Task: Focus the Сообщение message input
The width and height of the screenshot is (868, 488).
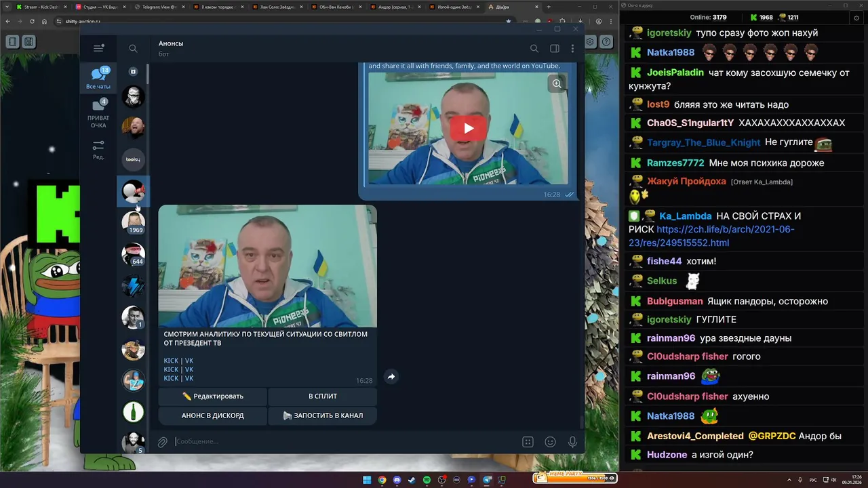Action: point(342,442)
